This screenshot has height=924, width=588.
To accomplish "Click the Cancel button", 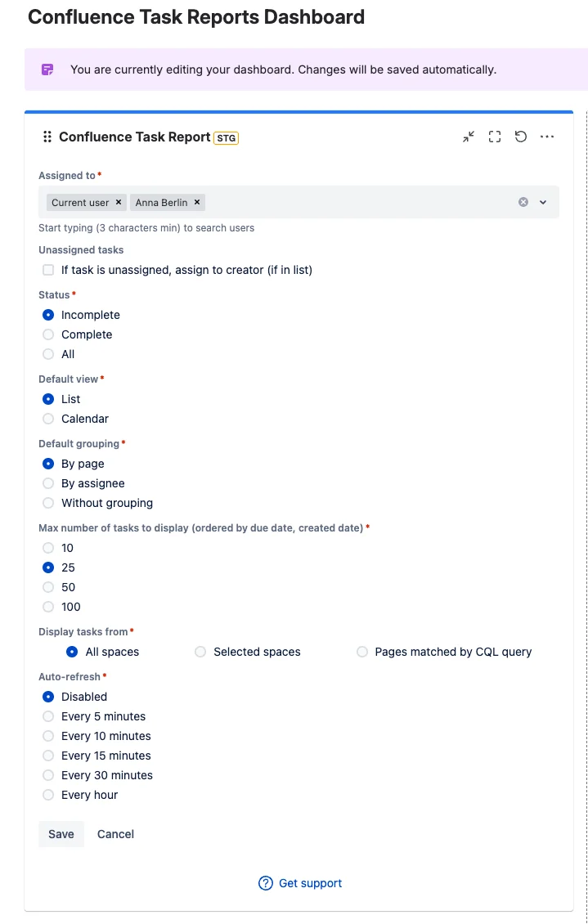I will point(115,834).
